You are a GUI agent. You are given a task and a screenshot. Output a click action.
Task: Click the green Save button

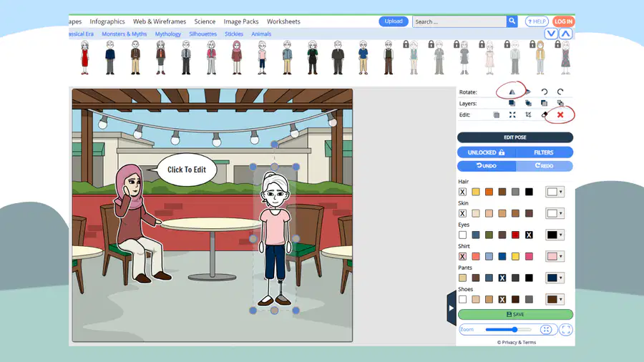(515, 314)
